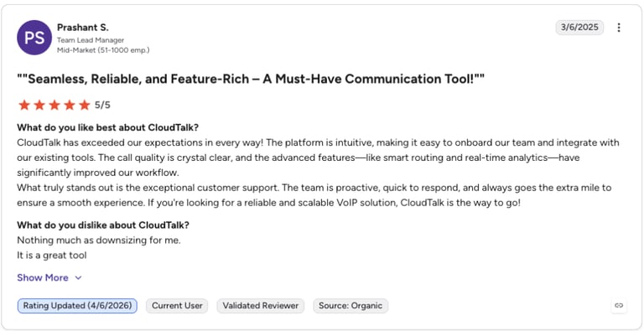
Task: Copy review link using the chain icon
Action: point(619,306)
